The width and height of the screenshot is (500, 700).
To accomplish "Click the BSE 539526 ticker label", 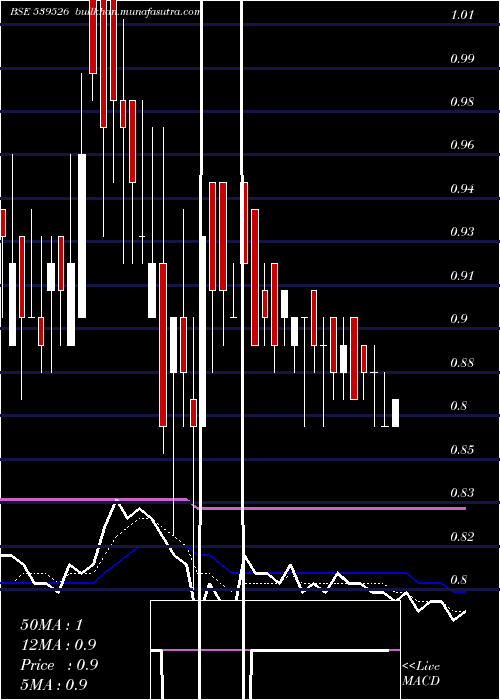I will 39,12.
